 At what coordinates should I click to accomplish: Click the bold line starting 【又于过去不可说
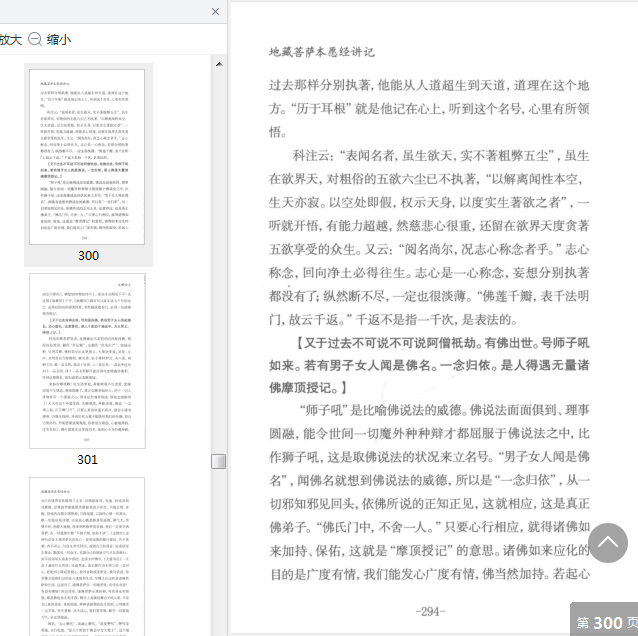(x=441, y=343)
